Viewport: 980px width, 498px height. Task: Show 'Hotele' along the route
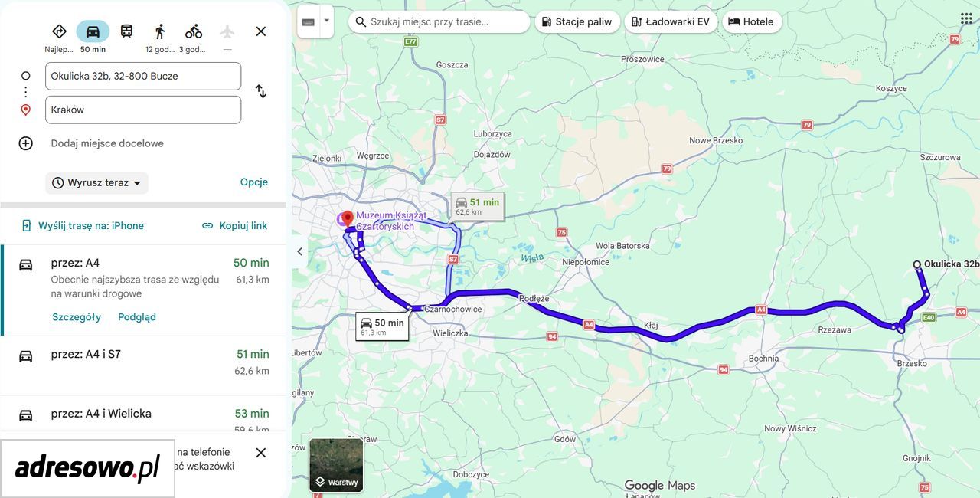click(751, 21)
